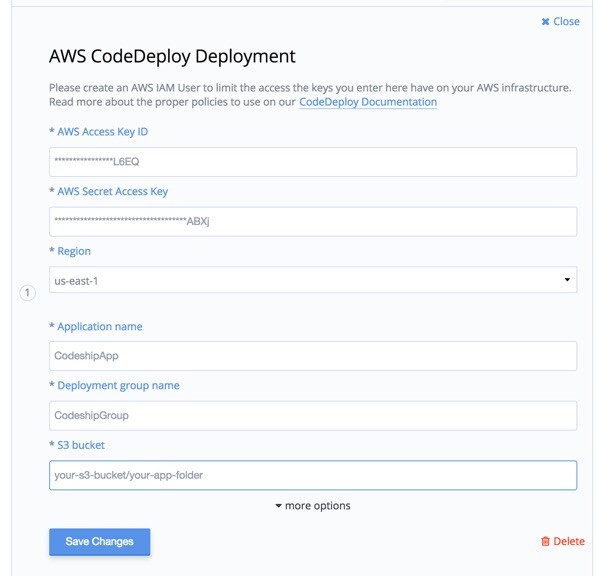Screen dimensions: 600x576
Task: Focus the AWS Access Key ID field
Action: coord(313,162)
